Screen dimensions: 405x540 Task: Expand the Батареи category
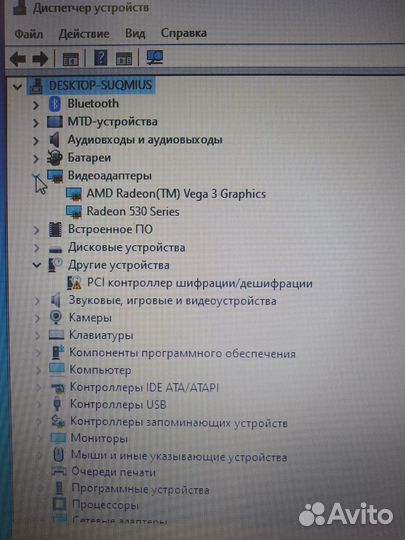click(x=36, y=158)
